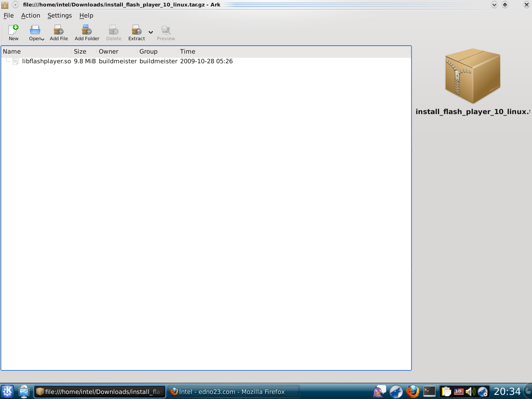Toggle the on-all-desktops pin button in titlebar
The image size is (532, 399).
tap(16, 5)
